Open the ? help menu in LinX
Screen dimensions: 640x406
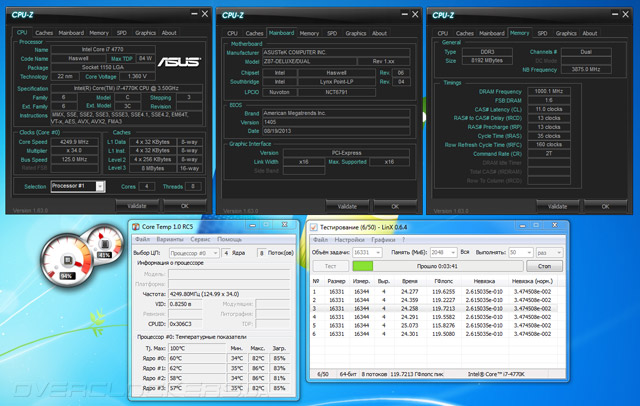pos(404,240)
